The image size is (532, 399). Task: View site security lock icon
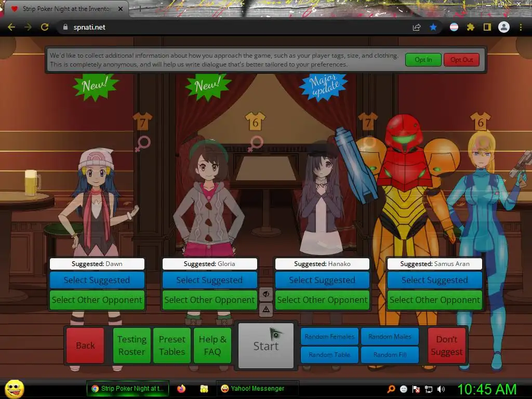coord(65,27)
